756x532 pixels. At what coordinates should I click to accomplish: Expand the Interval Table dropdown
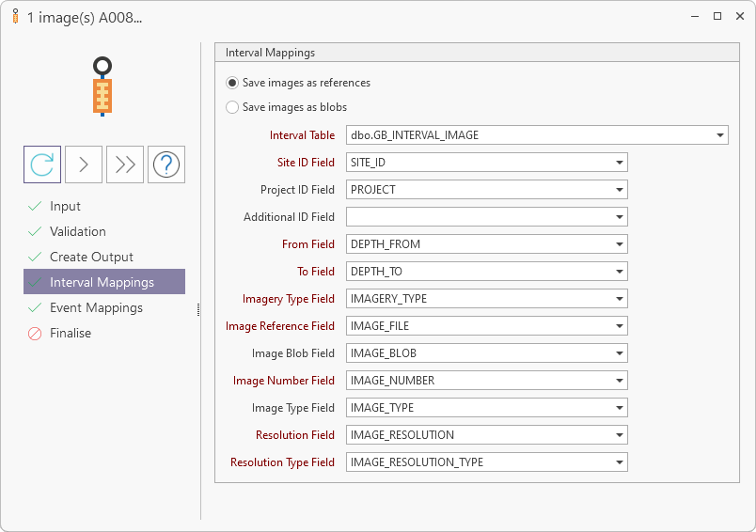point(719,135)
